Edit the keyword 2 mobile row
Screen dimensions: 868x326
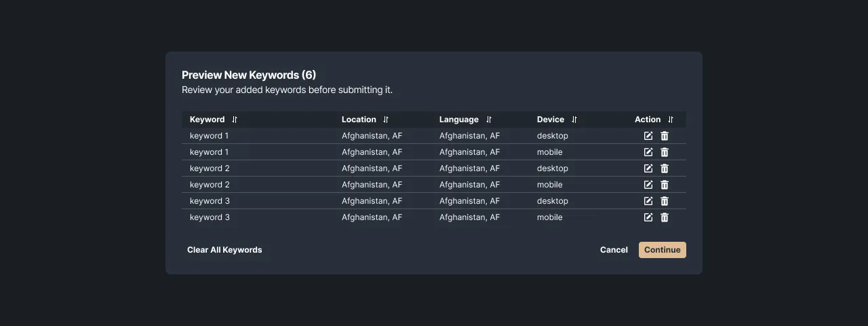pos(648,185)
